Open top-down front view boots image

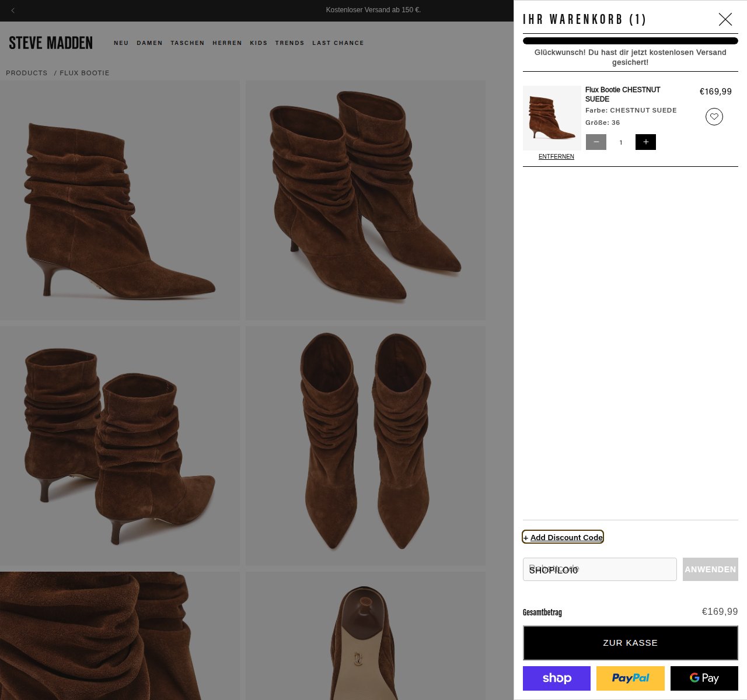[365, 446]
